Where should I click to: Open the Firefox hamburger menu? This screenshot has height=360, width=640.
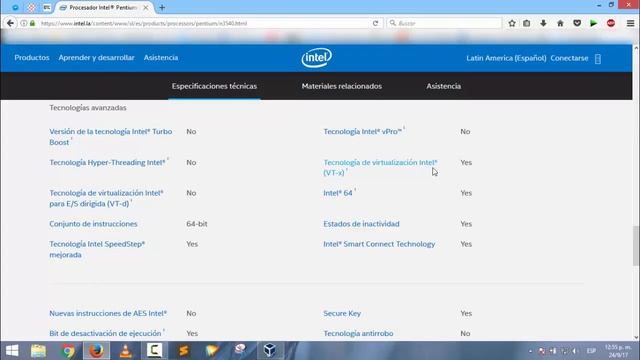click(x=630, y=23)
